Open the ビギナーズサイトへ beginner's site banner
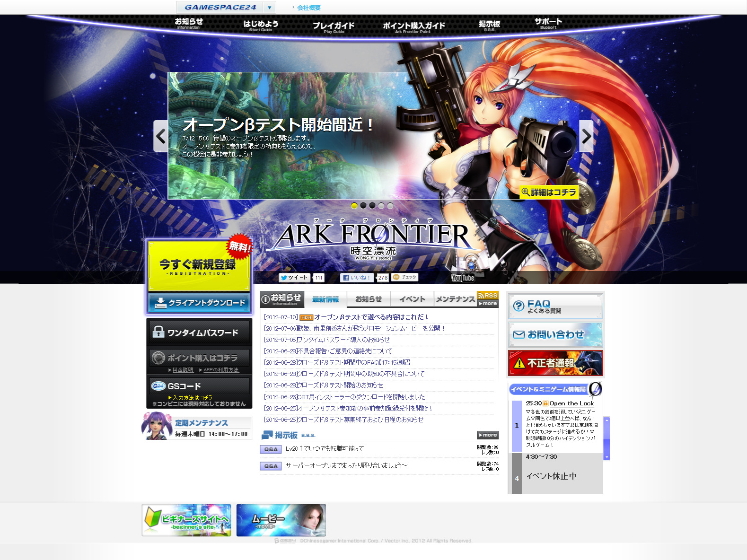Viewport: 747px width, 560px height. [x=186, y=520]
